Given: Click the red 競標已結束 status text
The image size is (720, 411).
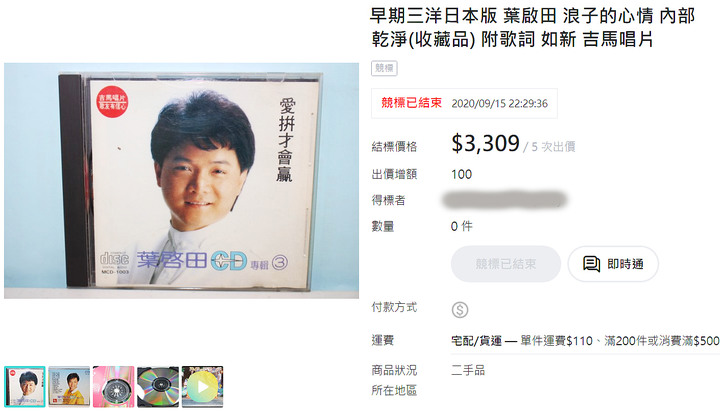Looking at the screenshot, I should [411, 103].
